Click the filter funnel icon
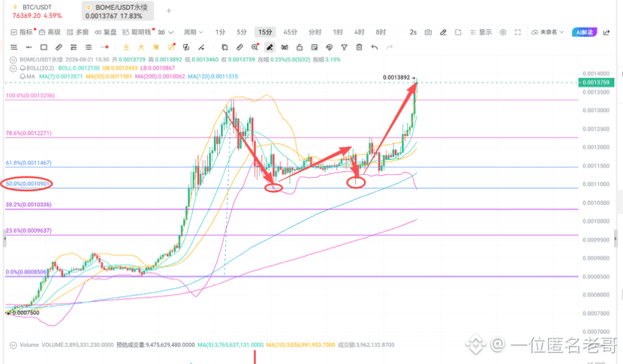Image resolution: width=623 pixels, height=364 pixels. click(x=344, y=47)
